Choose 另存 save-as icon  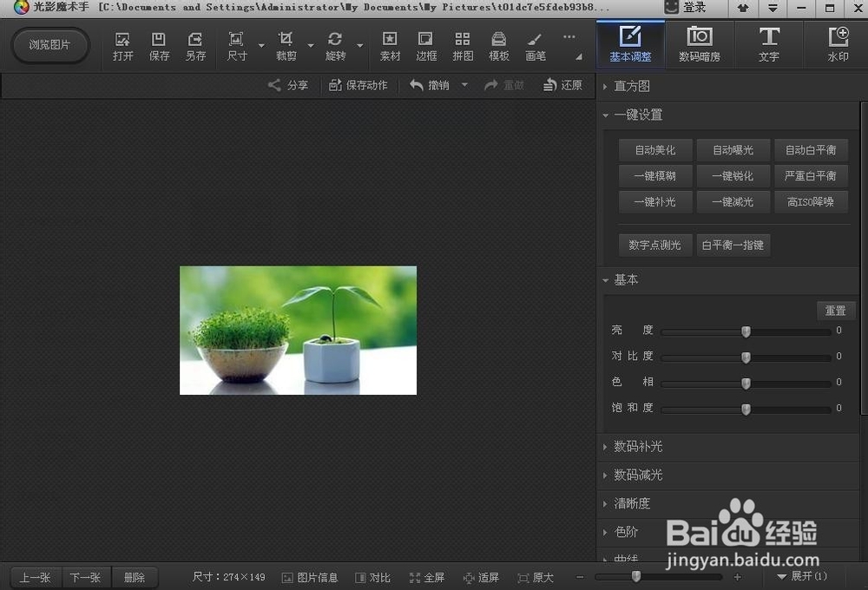pyautogui.click(x=195, y=47)
